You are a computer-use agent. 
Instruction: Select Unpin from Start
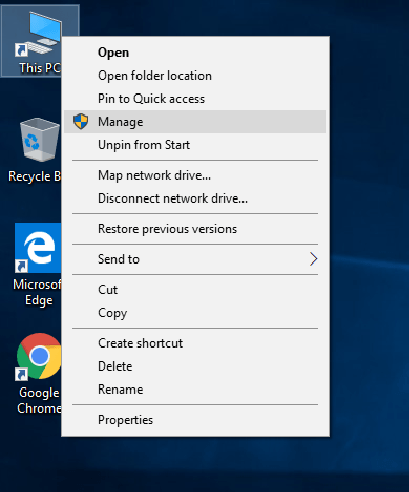click(x=195, y=145)
